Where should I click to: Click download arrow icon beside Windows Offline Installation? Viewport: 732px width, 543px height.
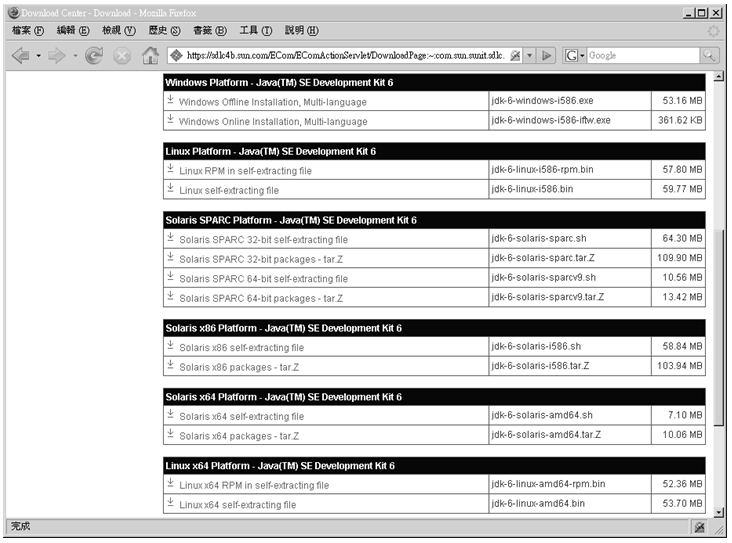click(170, 99)
